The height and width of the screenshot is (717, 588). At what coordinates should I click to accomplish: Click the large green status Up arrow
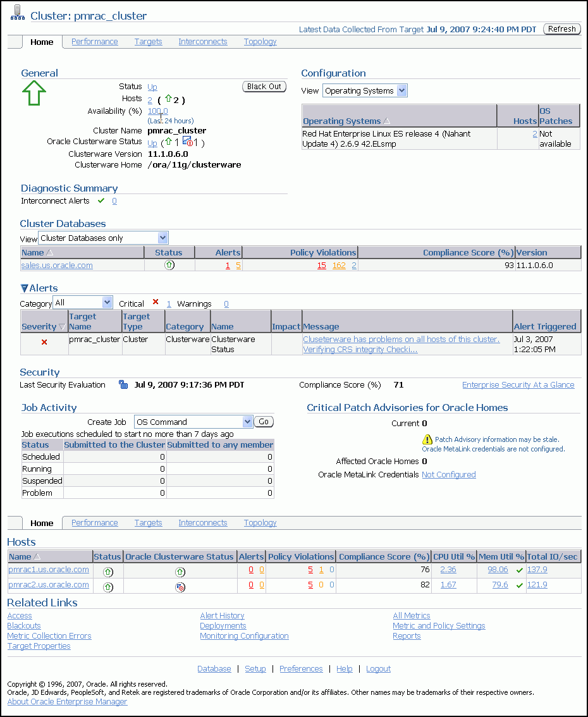(x=35, y=93)
